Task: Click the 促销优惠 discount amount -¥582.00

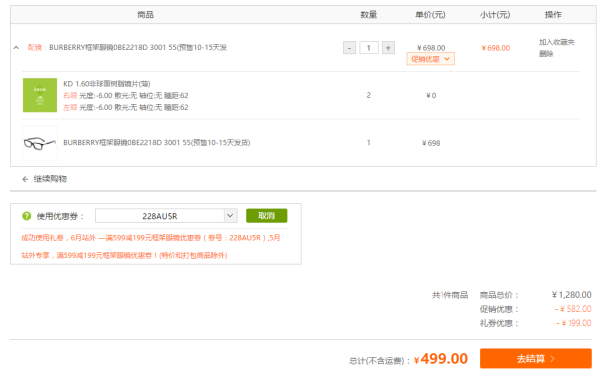Action: pos(573,309)
